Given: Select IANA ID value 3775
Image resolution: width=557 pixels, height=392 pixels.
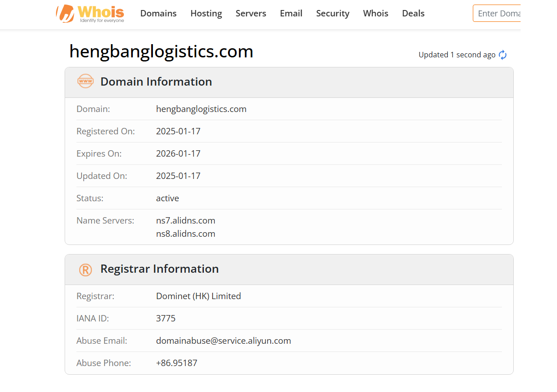Looking at the screenshot, I should click(x=166, y=318).
